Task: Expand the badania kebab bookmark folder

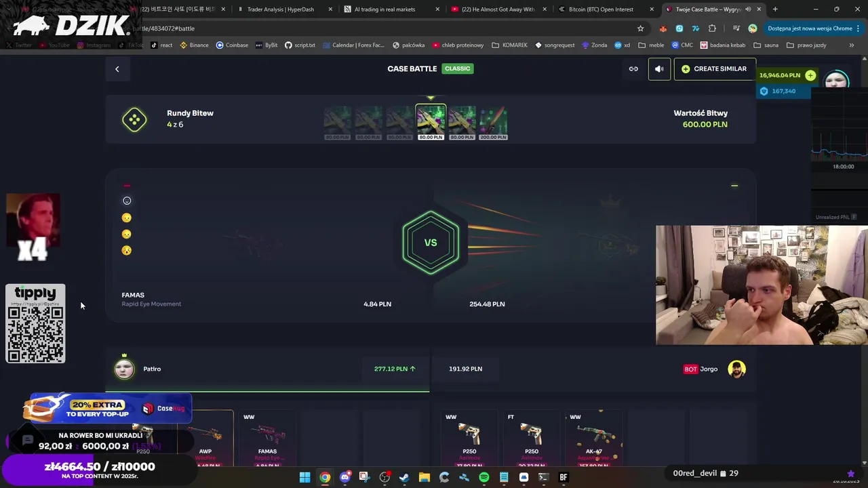Action: click(723, 45)
